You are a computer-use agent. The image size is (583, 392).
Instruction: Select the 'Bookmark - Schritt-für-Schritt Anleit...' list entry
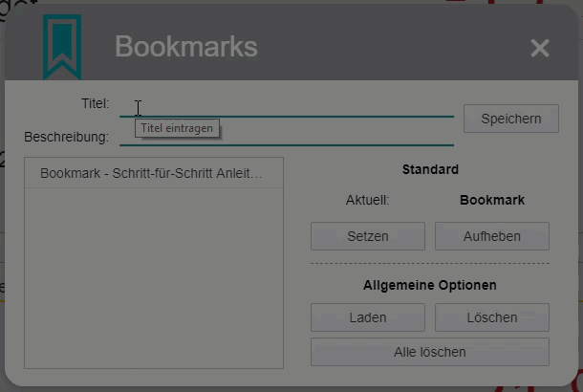[154, 173]
